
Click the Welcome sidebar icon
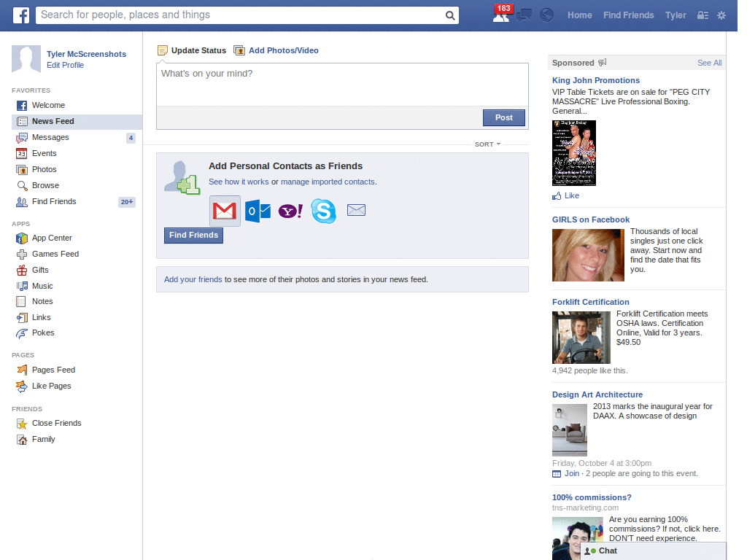click(x=22, y=105)
